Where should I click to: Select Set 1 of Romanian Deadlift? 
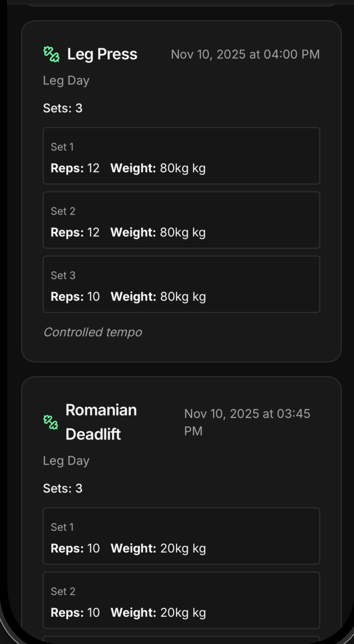[181, 536]
